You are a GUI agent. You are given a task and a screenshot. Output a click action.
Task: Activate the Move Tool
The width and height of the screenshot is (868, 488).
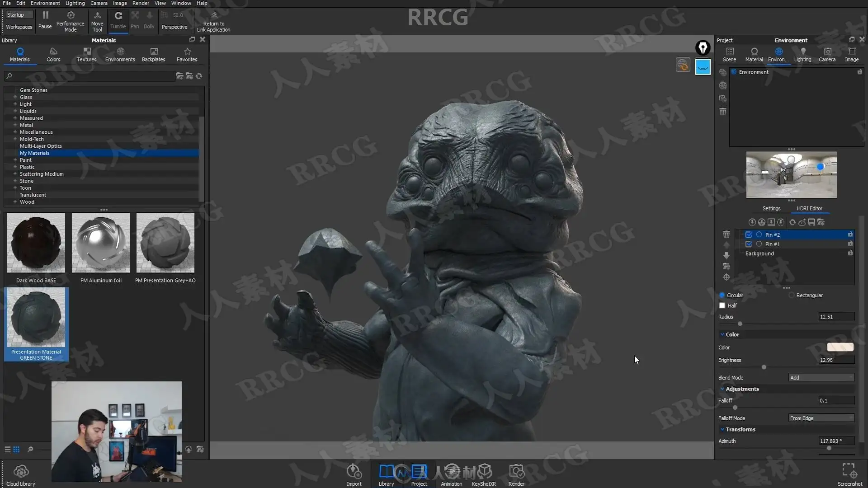97,21
